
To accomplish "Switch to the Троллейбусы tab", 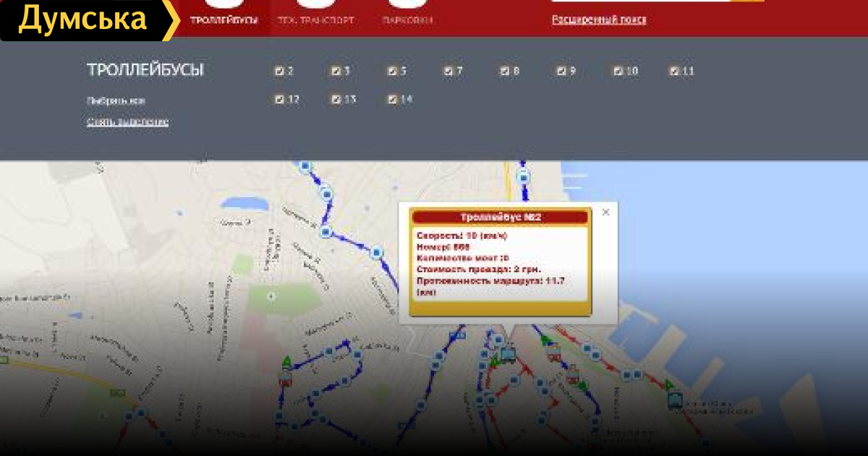I will point(224,20).
